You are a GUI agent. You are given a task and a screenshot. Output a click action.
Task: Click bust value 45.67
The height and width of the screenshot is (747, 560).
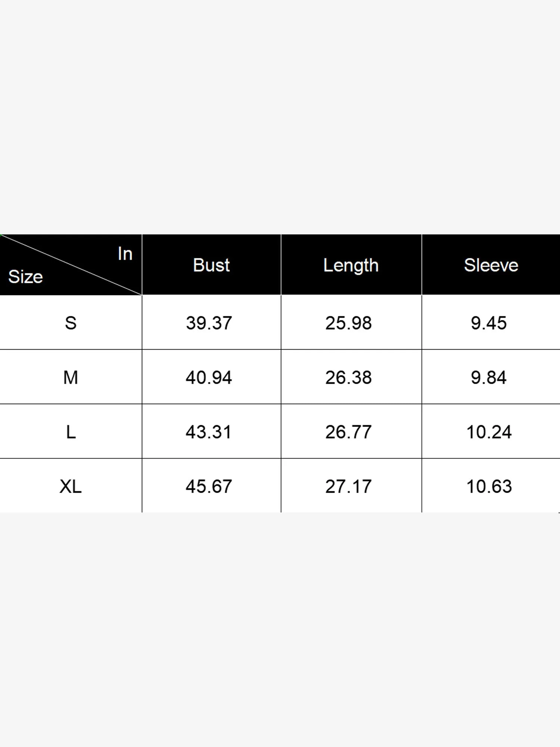[209, 487]
